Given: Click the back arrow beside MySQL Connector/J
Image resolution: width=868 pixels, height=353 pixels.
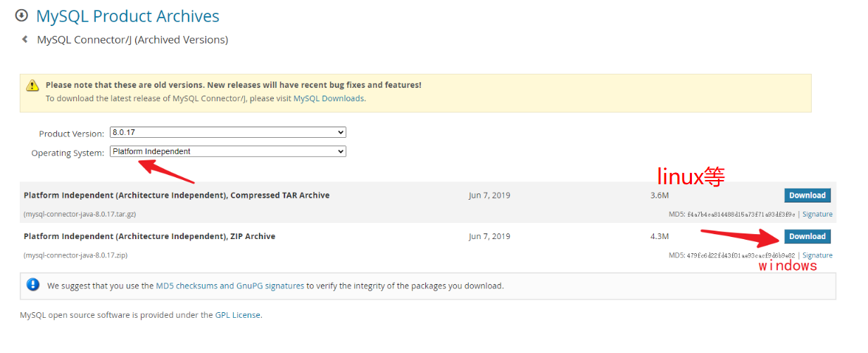Looking at the screenshot, I should coord(25,39).
